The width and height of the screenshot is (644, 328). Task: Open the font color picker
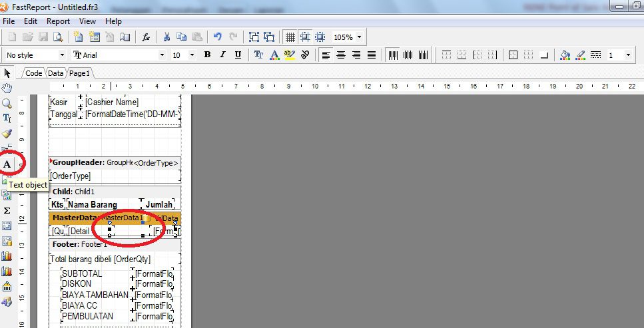274,55
